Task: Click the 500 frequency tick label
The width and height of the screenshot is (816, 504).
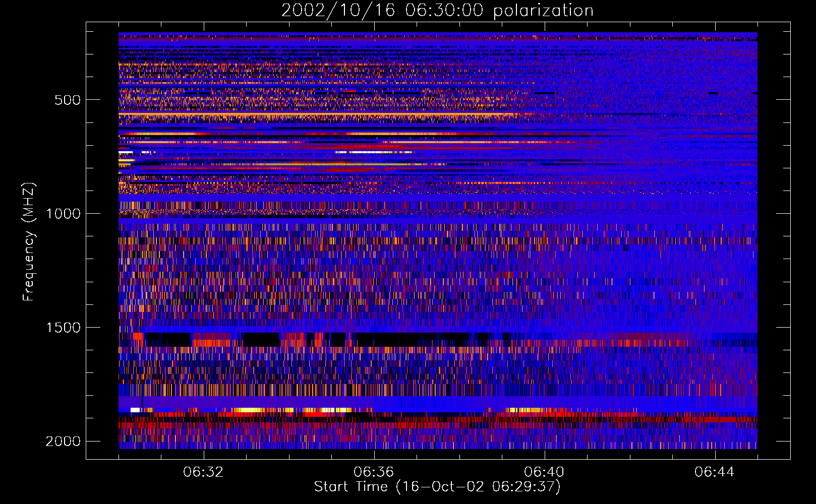Action: pyautogui.click(x=68, y=100)
